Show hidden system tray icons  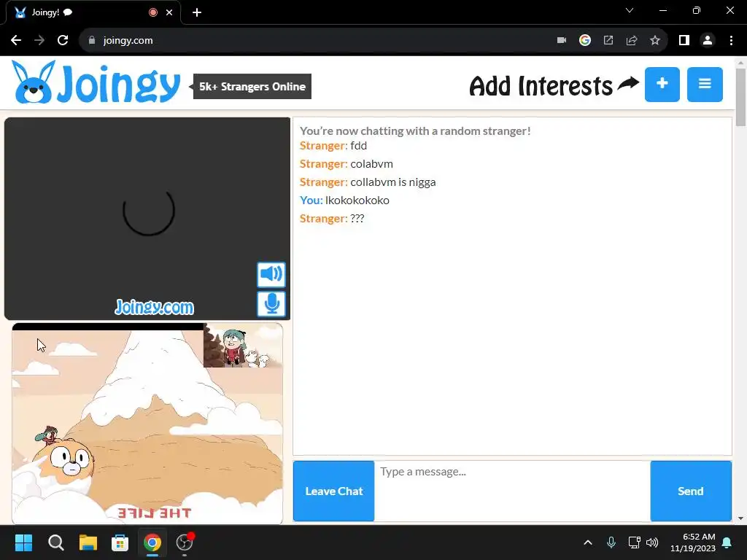[x=588, y=542]
